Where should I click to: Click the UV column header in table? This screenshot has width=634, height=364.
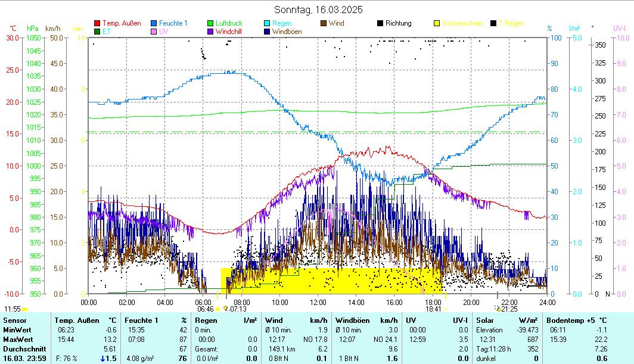[411, 321]
